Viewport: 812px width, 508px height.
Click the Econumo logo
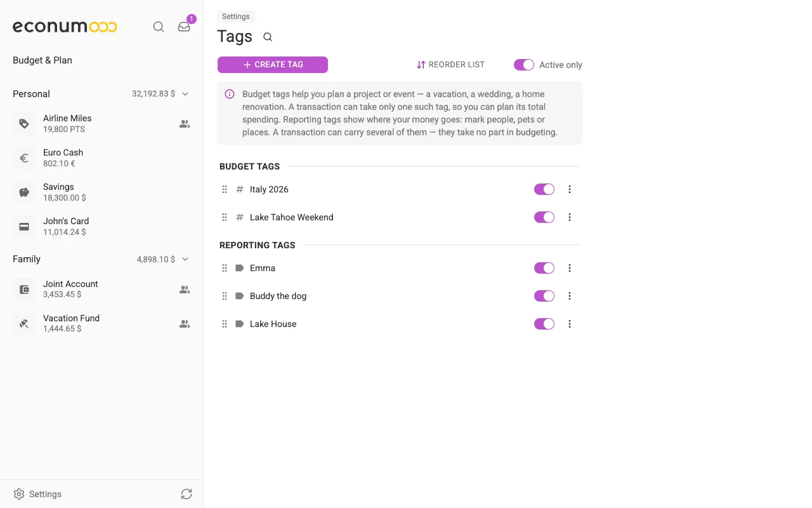(x=65, y=27)
